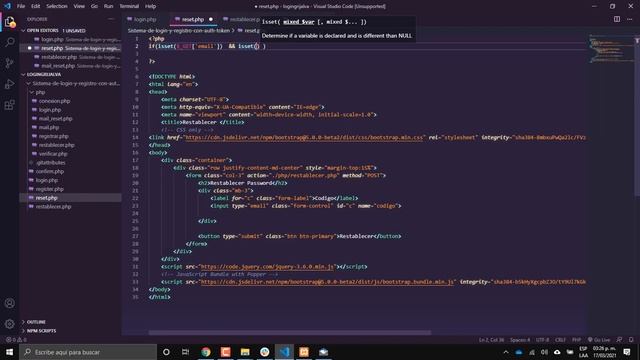Click Ln 2, Col 36 cursor position
Image resolution: width=640 pixels, height=360 pixels.
pyautogui.click(x=491, y=340)
